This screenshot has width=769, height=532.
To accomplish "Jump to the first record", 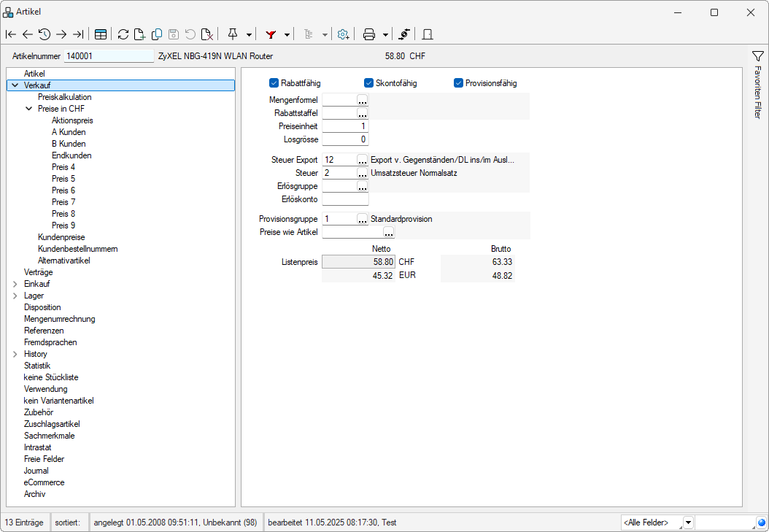I will [x=10, y=34].
